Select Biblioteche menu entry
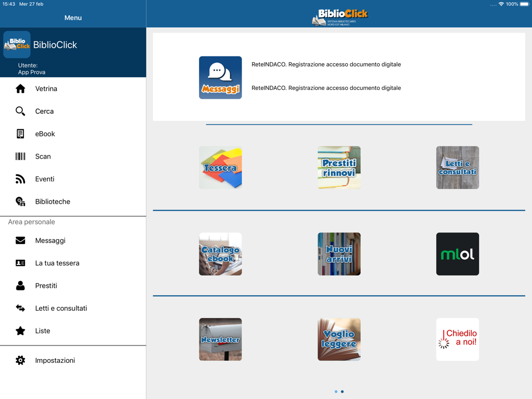This screenshot has height=399, width=532. (73, 202)
